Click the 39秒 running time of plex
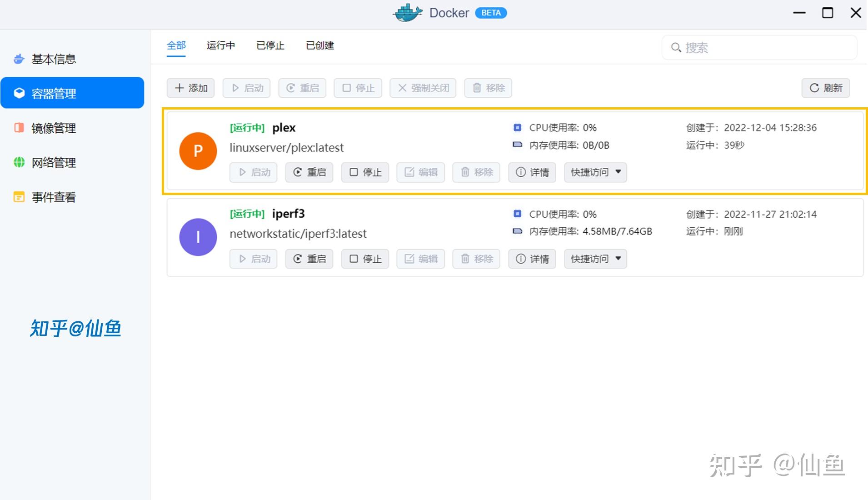This screenshot has height=500, width=868. tap(734, 145)
